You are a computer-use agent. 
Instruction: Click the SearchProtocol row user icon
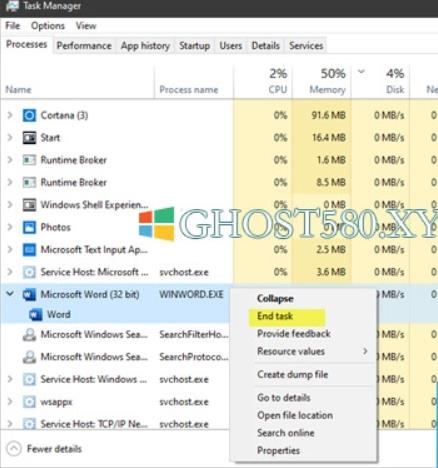tap(29, 357)
